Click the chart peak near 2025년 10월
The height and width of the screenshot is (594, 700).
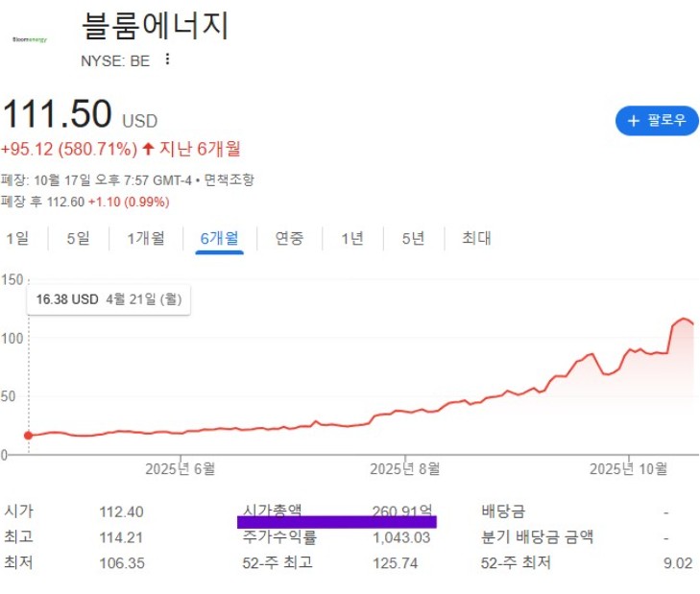pyautogui.click(x=684, y=319)
